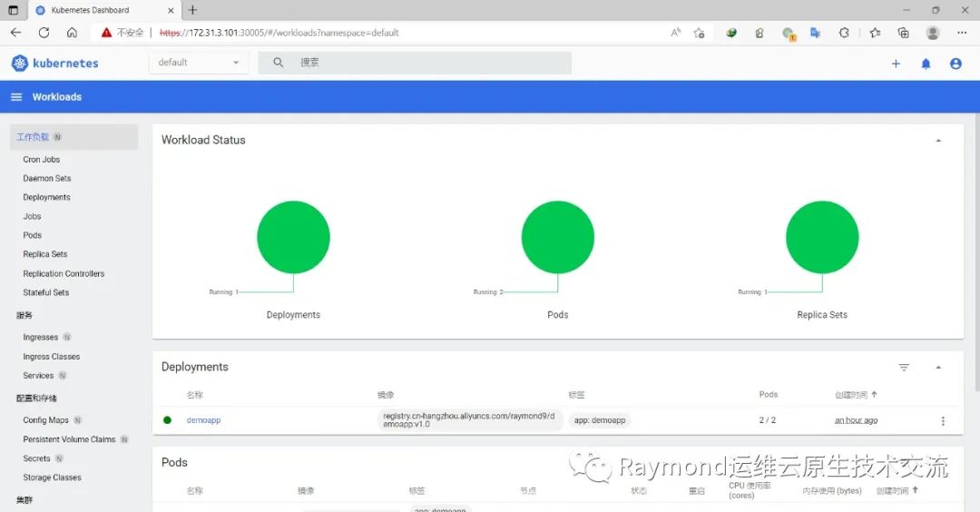Select the 工作负载 sidebar heading
980x512 pixels.
coord(73,137)
